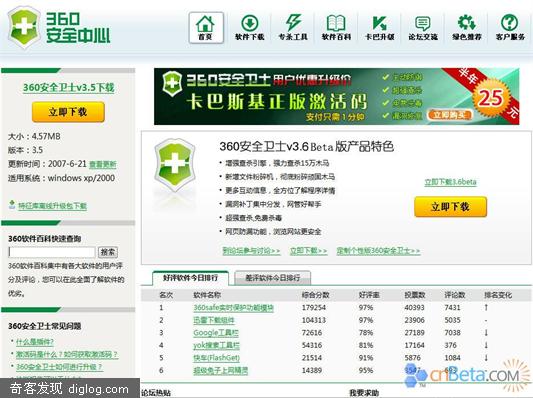
Task: Click the 投票数 column header
Action: 415,295
